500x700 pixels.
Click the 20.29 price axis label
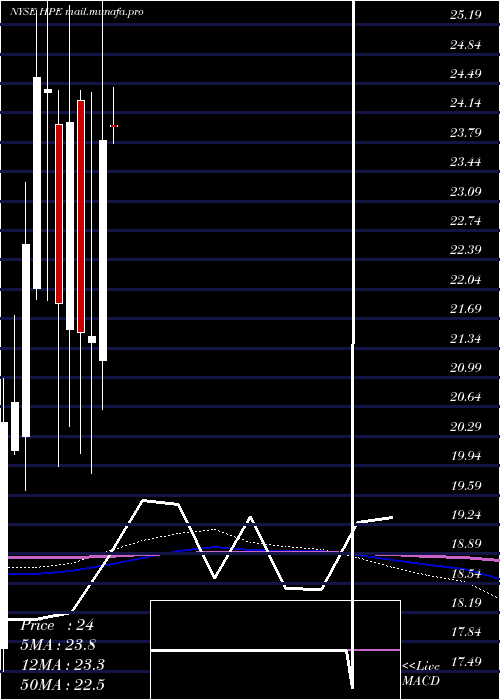coord(465,426)
